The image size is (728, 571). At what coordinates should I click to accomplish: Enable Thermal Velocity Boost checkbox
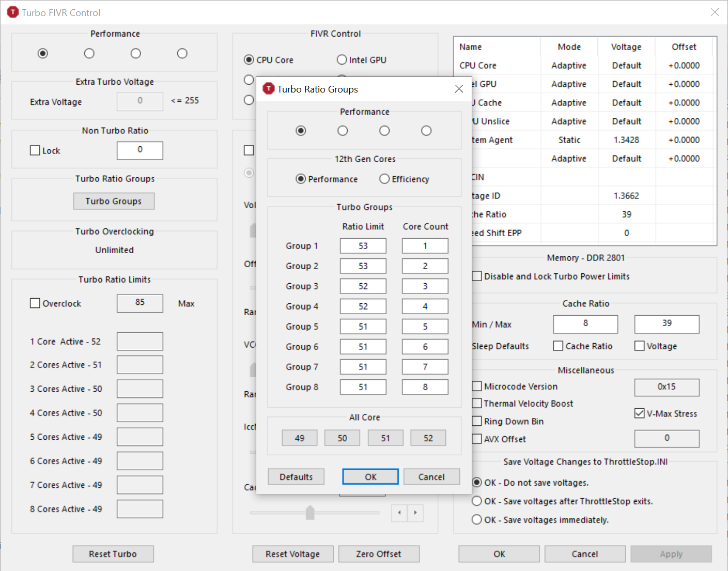(x=477, y=404)
